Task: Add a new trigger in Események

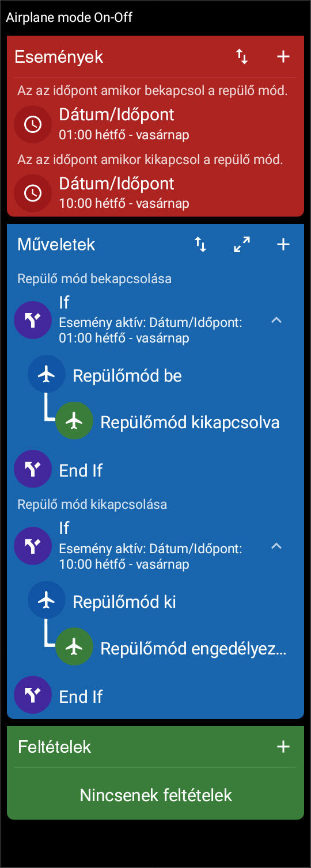Action: coord(283,56)
